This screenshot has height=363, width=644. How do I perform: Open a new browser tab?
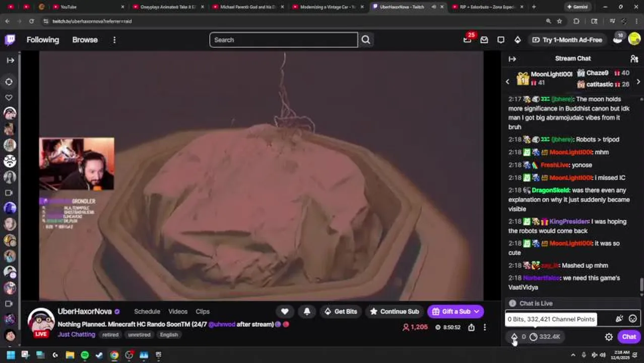[534, 7]
